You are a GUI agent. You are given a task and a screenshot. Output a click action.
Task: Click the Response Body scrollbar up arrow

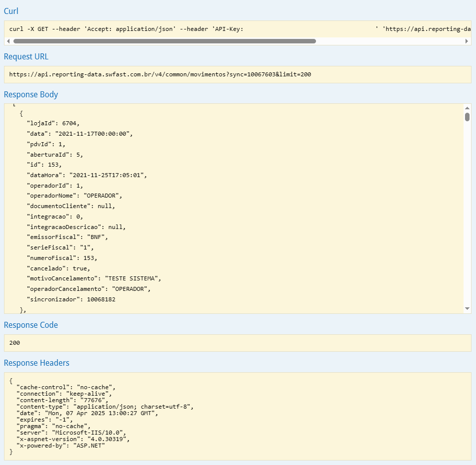point(467,108)
